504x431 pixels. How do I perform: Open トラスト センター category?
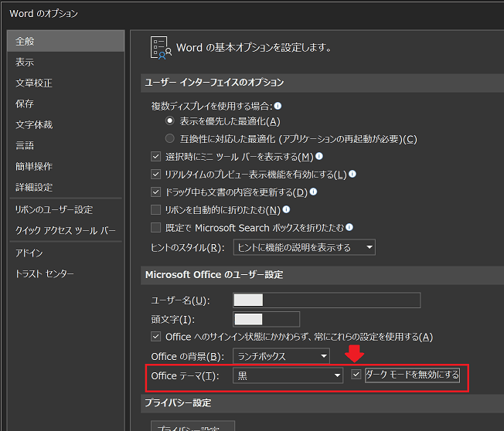[x=66, y=274]
